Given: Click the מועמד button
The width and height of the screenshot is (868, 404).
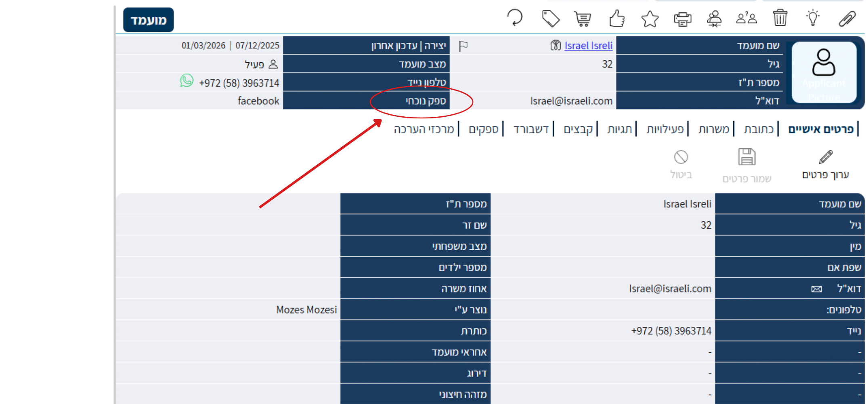Looking at the screenshot, I should [x=149, y=20].
